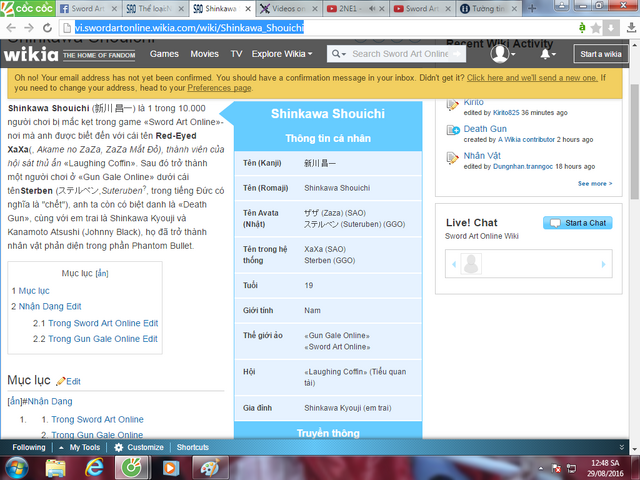
Task: Show next chat user arrow
Action: click(603, 264)
